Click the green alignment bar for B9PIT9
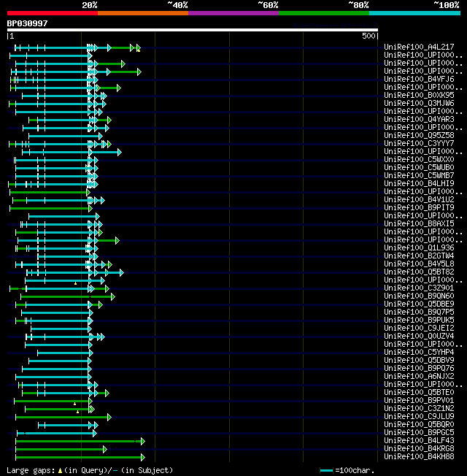This screenshot has height=476, width=467. point(50,208)
